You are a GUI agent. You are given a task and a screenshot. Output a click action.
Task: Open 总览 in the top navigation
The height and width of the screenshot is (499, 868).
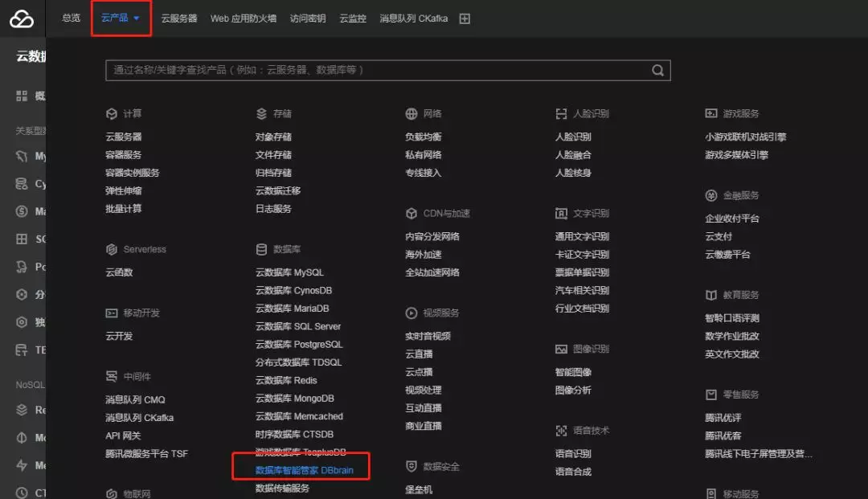pos(71,18)
